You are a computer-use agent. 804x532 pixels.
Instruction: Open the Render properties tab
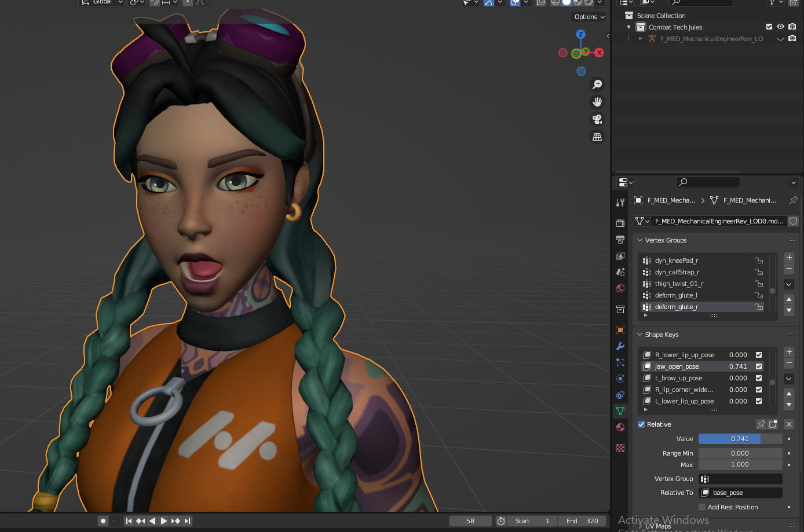click(620, 223)
